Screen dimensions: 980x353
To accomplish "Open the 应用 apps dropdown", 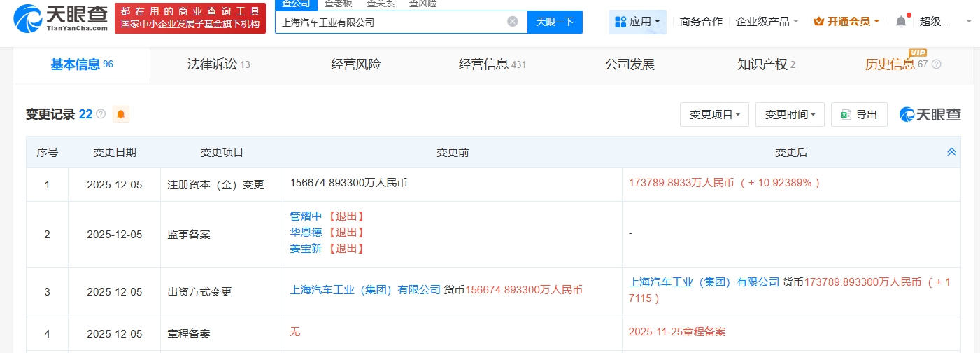I will pyautogui.click(x=637, y=22).
